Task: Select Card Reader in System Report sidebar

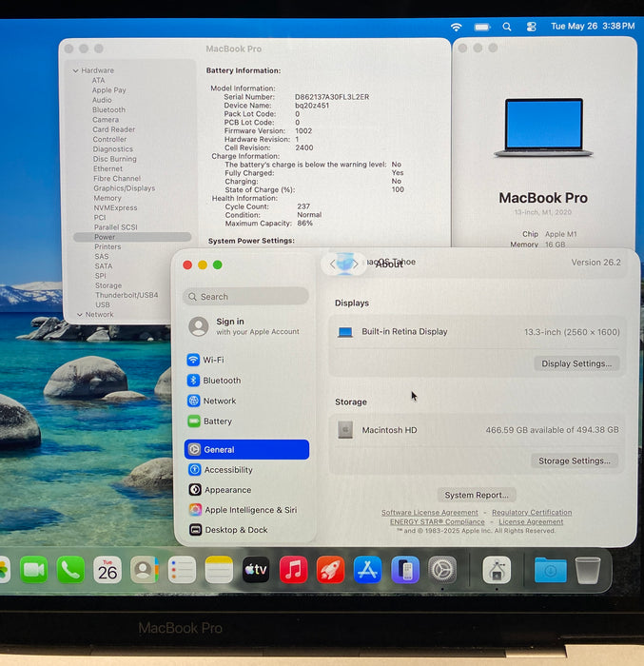Action: coord(113,129)
